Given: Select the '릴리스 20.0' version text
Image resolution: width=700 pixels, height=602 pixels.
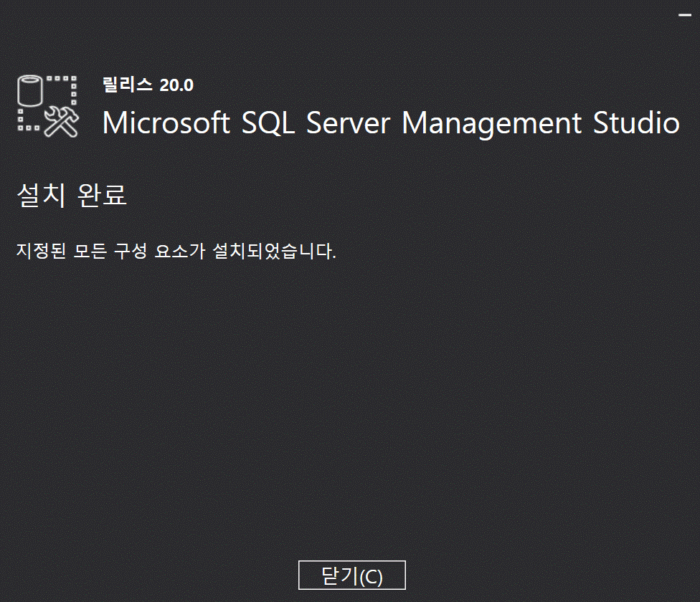Looking at the screenshot, I should pyautogui.click(x=148, y=85).
